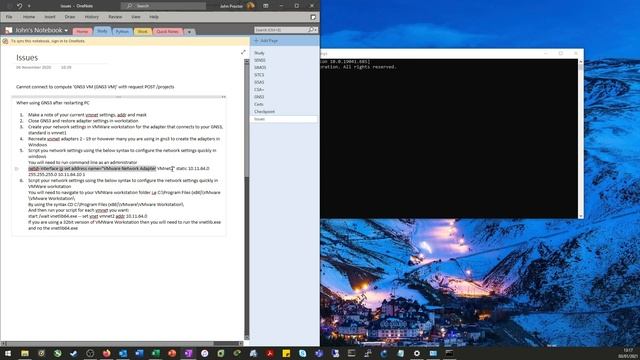Viewport: 640px width, 360px height.
Task: Click the magnifier icon in notebook search
Action: tap(311, 30)
